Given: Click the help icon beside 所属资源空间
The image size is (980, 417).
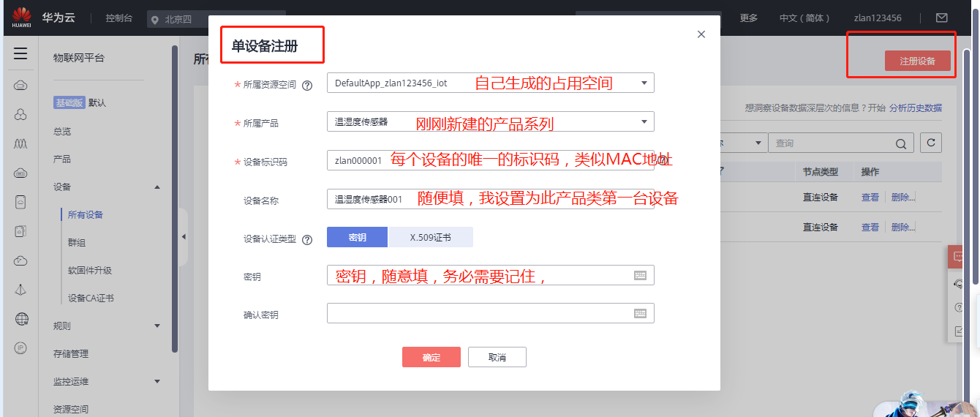Looking at the screenshot, I should (x=307, y=85).
